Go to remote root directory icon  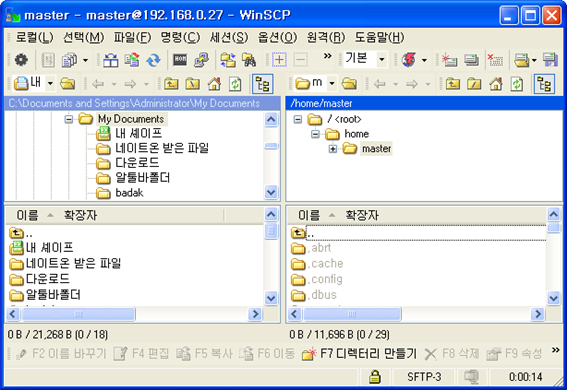pos(474,84)
